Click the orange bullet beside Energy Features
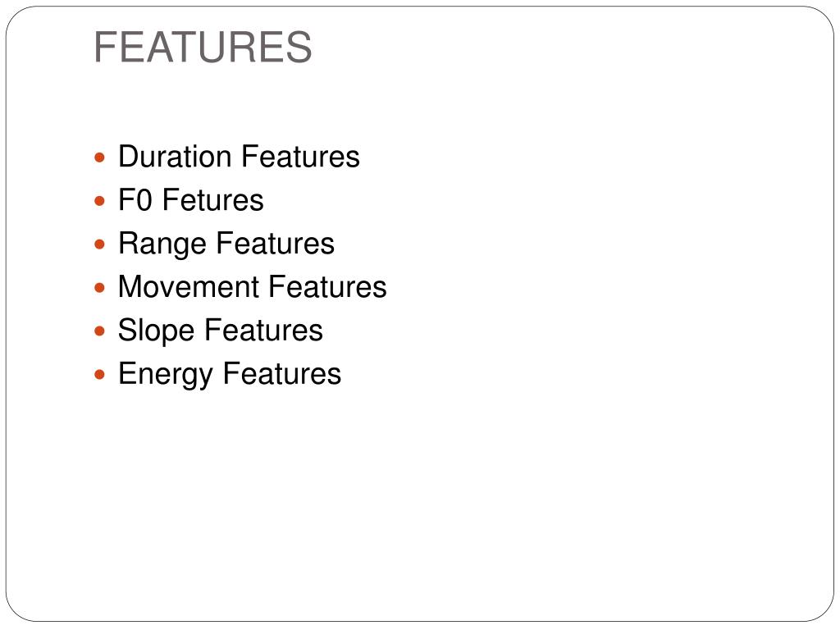This screenshot has width=840, height=630. coord(99,374)
